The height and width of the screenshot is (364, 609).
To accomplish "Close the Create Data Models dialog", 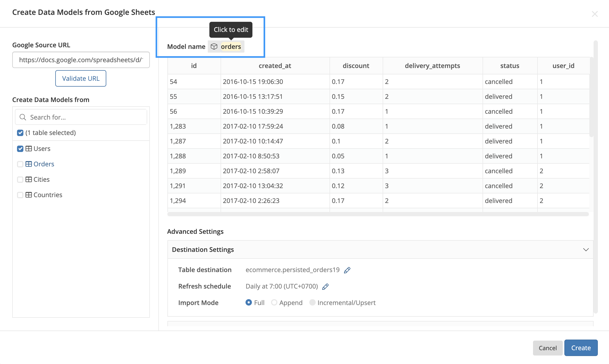I will point(595,14).
